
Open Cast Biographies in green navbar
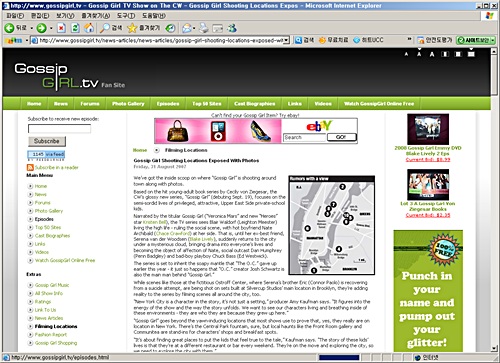click(x=254, y=104)
